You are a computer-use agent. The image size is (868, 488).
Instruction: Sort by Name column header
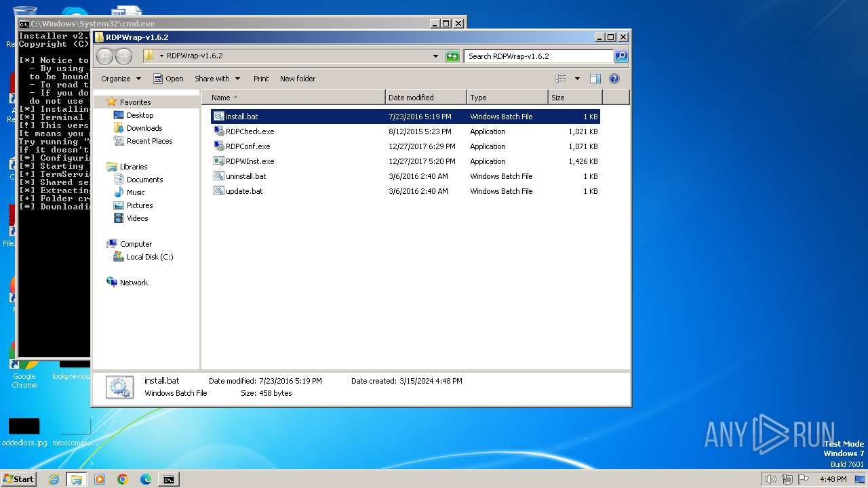click(294, 98)
